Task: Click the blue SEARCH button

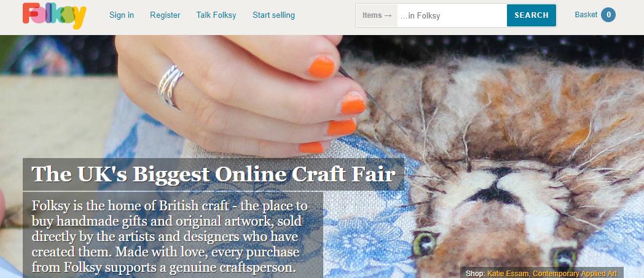Action: (532, 15)
